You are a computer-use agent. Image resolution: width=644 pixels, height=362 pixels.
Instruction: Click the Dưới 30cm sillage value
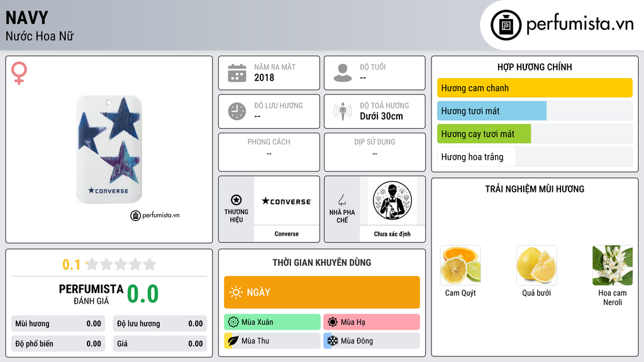coord(382,116)
